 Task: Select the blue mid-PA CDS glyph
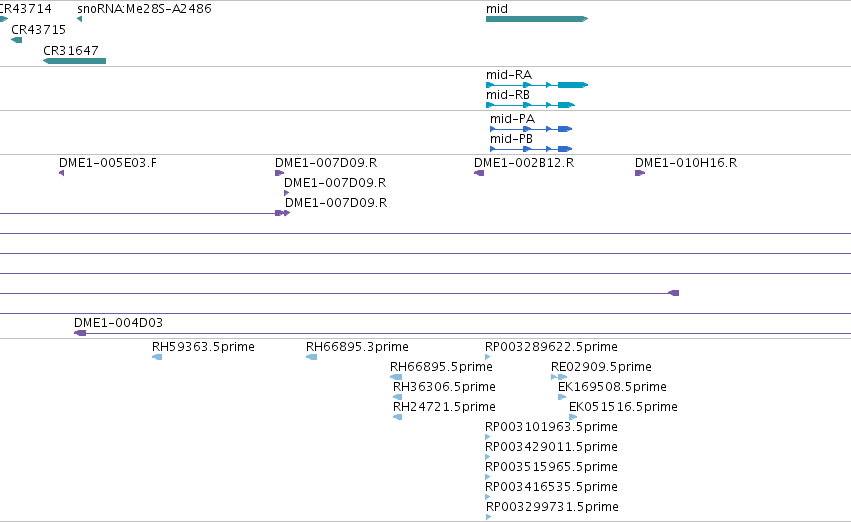click(531, 129)
